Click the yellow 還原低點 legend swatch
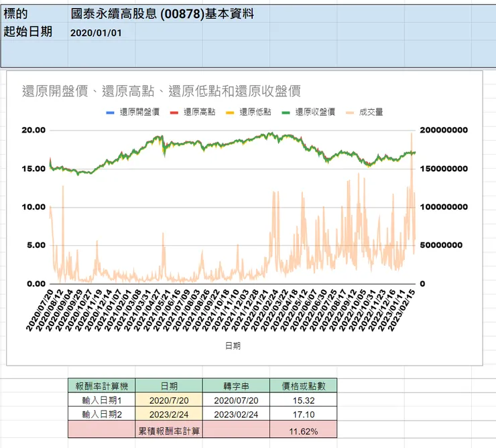 click(230, 113)
